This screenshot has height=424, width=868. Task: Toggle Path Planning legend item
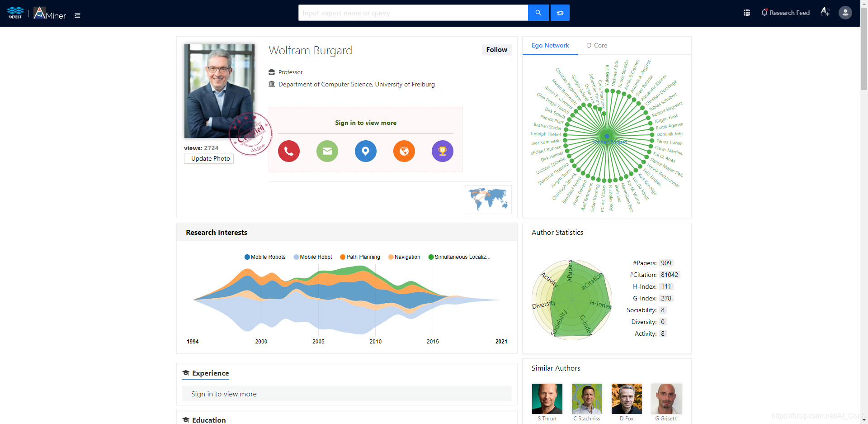[x=360, y=257]
